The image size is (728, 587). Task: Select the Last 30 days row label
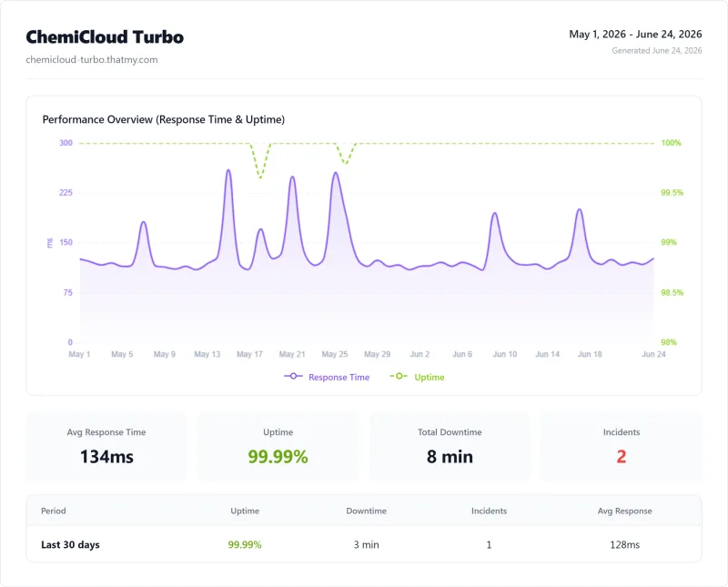(x=70, y=545)
